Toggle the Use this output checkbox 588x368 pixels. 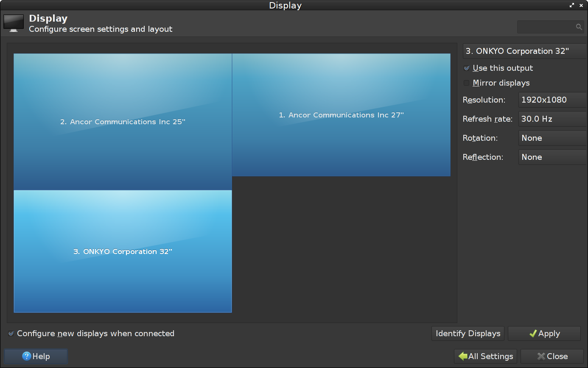(467, 68)
